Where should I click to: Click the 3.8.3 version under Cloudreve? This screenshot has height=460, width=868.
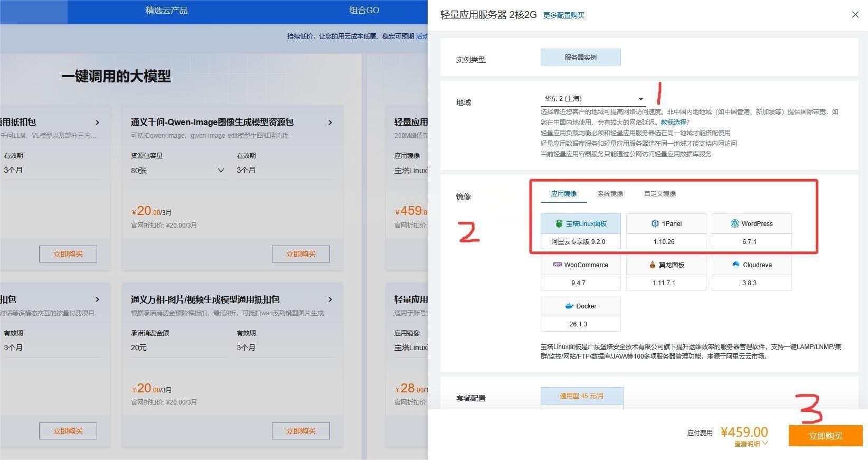point(749,283)
